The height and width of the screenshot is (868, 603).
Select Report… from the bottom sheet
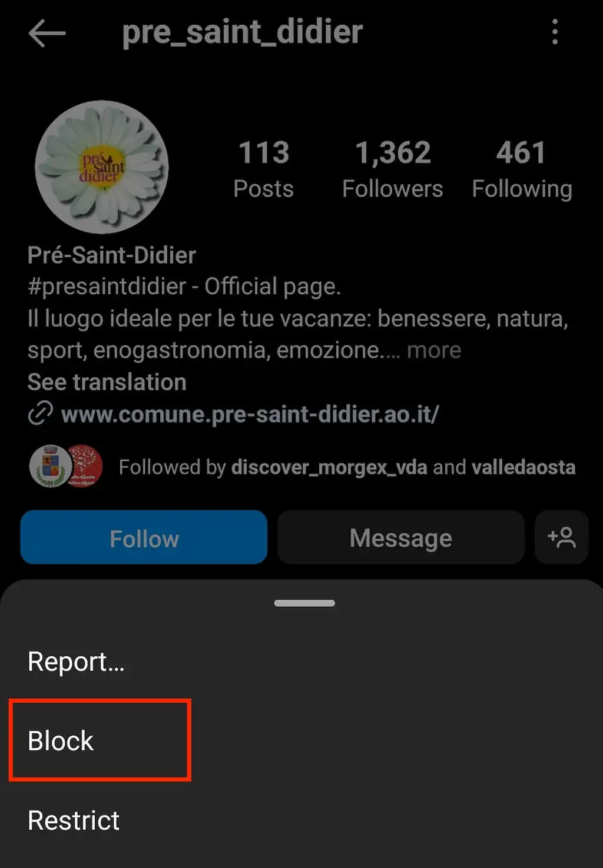pos(76,661)
